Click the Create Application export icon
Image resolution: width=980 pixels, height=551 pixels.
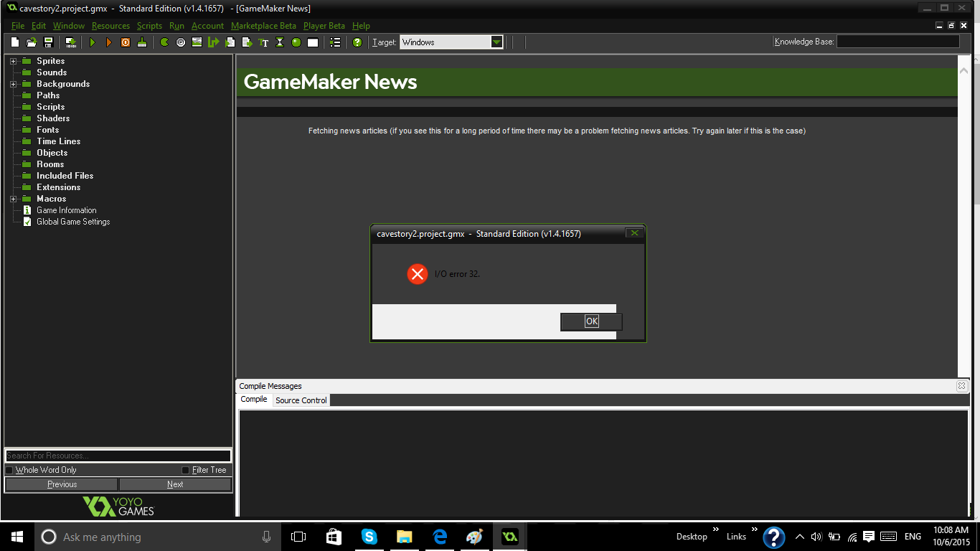[70, 42]
